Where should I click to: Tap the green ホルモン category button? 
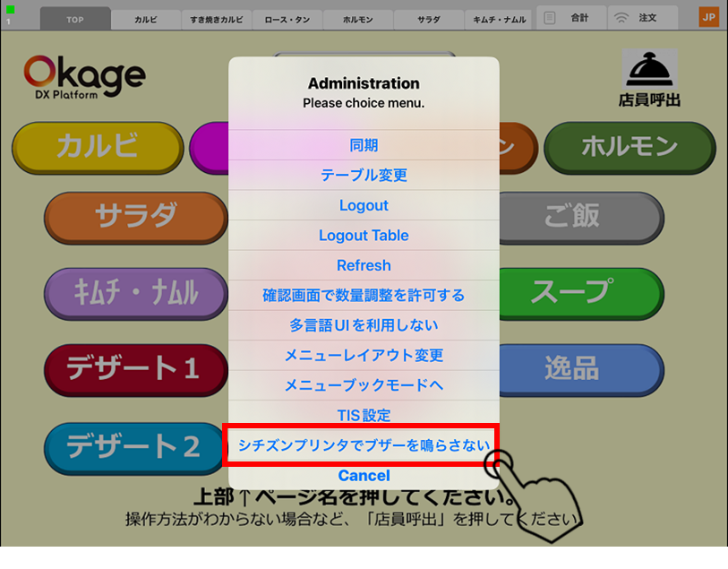630,147
